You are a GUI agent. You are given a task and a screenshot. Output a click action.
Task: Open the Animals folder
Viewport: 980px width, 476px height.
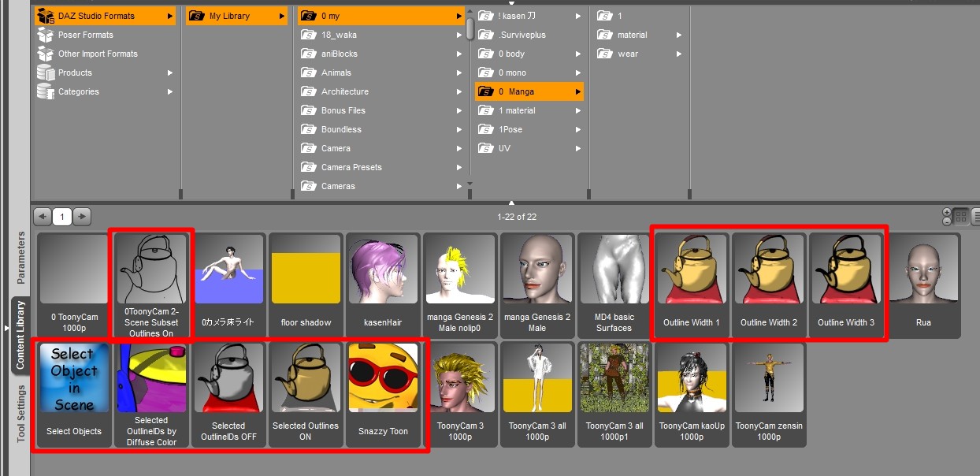tap(381, 73)
